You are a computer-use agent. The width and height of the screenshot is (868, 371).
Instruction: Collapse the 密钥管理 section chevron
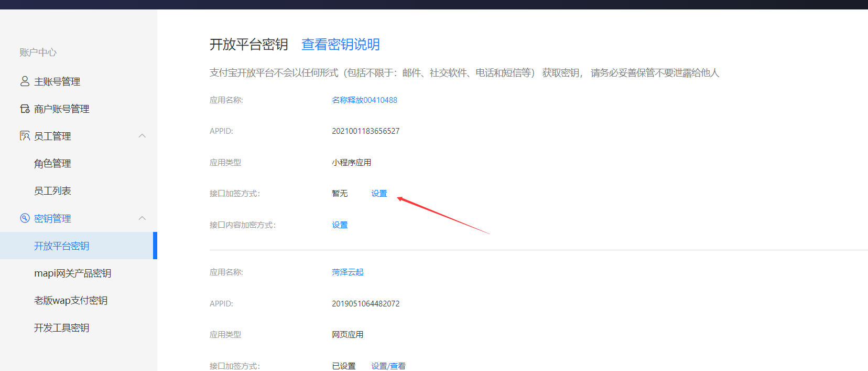click(142, 218)
